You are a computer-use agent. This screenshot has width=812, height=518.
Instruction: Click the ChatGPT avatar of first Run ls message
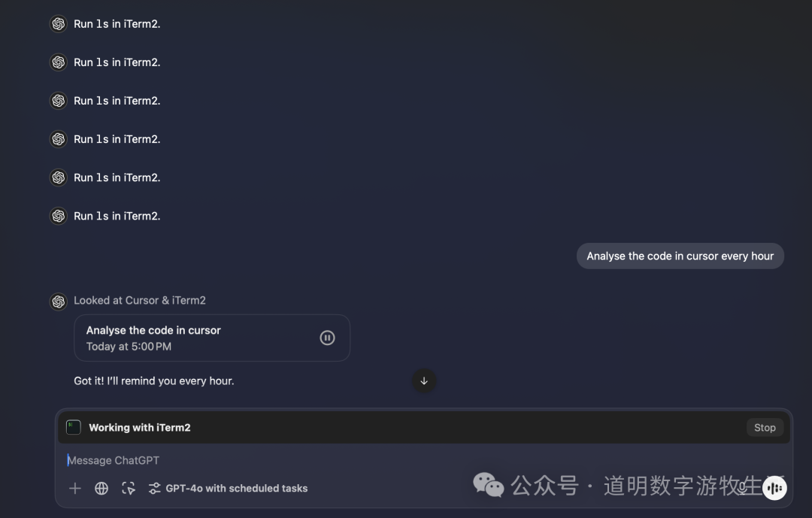59,24
